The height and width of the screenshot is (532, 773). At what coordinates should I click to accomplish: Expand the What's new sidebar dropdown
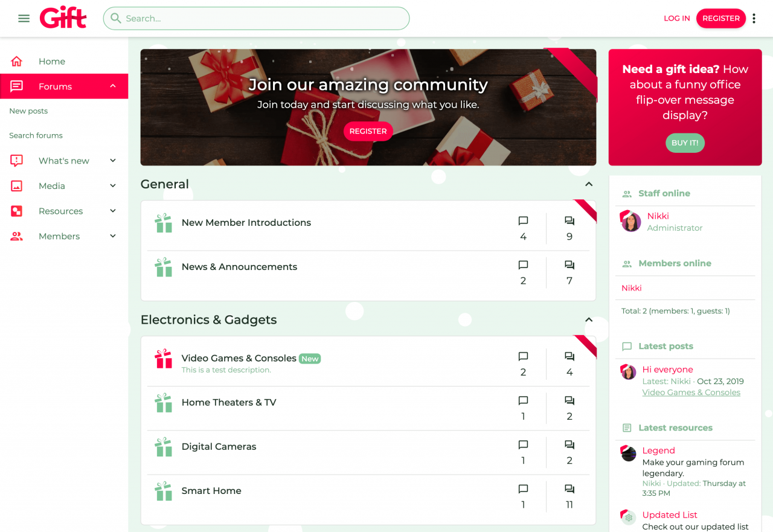pyautogui.click(x=113, y=161)
